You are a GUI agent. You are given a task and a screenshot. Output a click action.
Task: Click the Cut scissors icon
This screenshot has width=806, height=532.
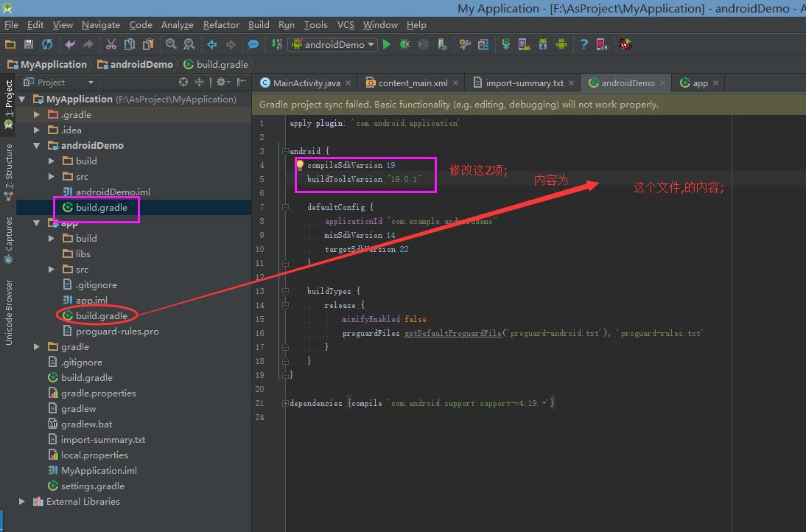(111, 45)
